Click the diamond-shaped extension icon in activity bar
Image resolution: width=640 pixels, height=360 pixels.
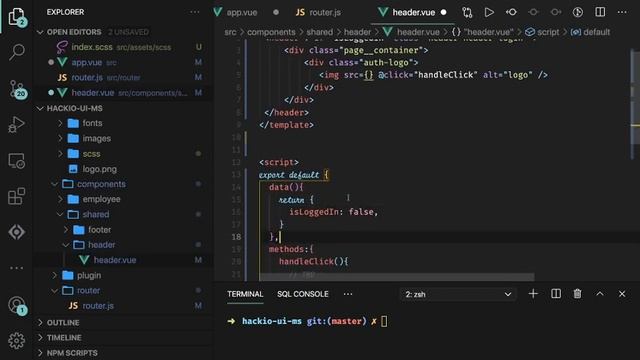click(x=16, y=232)
